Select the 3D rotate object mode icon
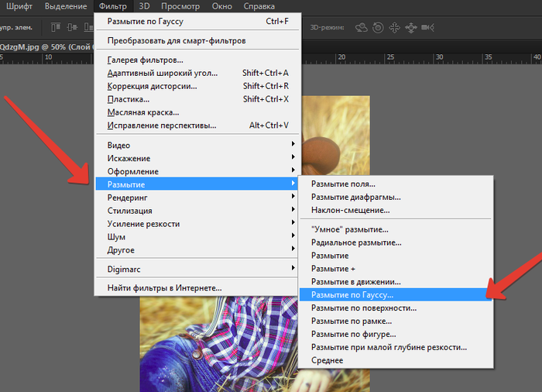The image size is (542, 392). click(x=362, y=27)
